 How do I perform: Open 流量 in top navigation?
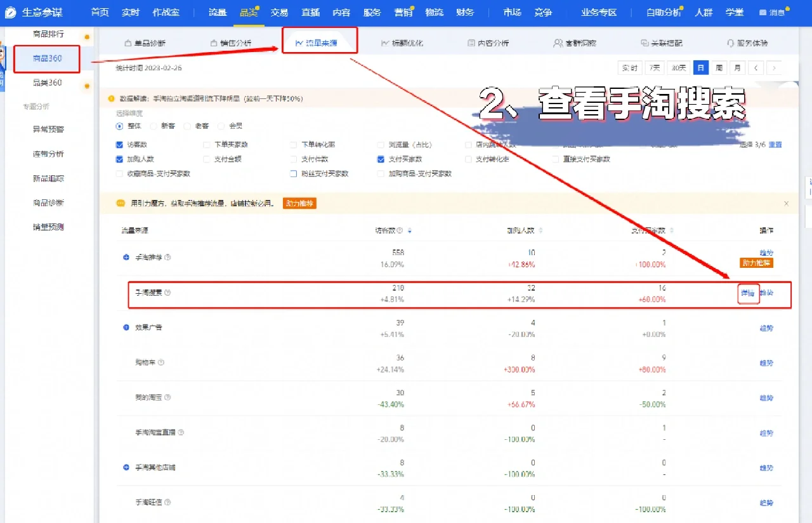pyautogui.click(x=218, y=13)
